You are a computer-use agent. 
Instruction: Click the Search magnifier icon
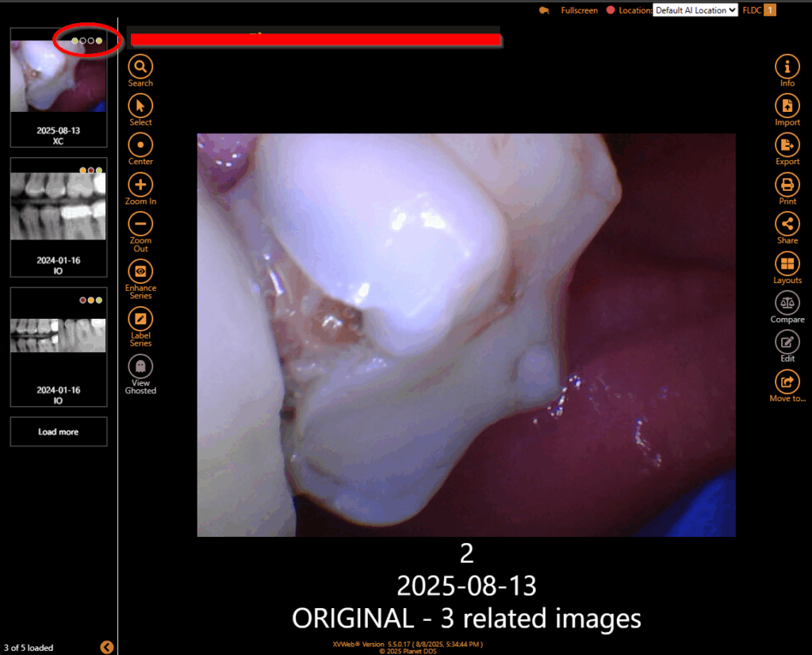coord(140,67)
